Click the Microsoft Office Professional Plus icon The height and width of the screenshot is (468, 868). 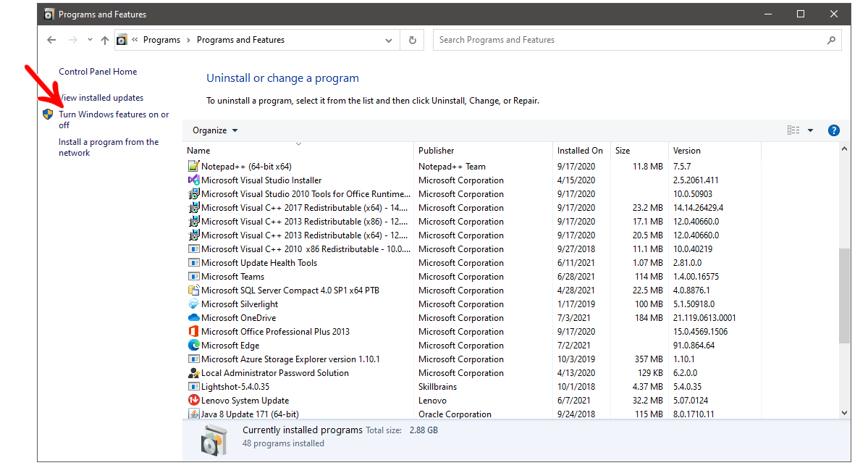(x=194, y=331)
